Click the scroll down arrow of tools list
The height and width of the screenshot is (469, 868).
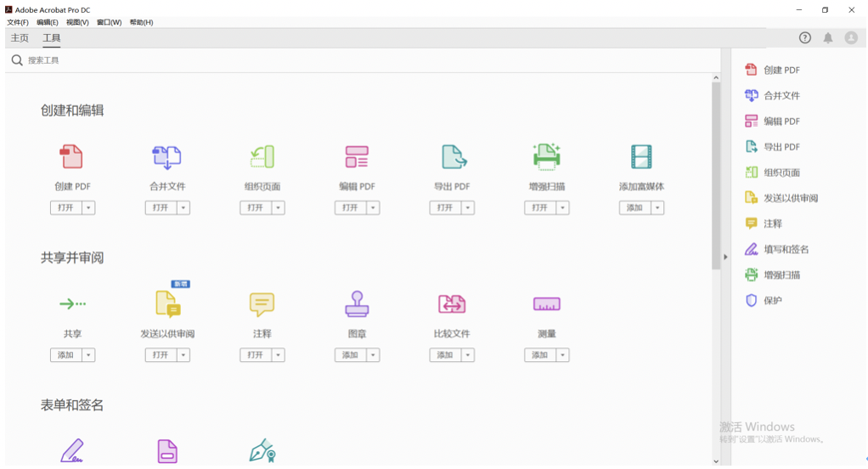point(716,461)
